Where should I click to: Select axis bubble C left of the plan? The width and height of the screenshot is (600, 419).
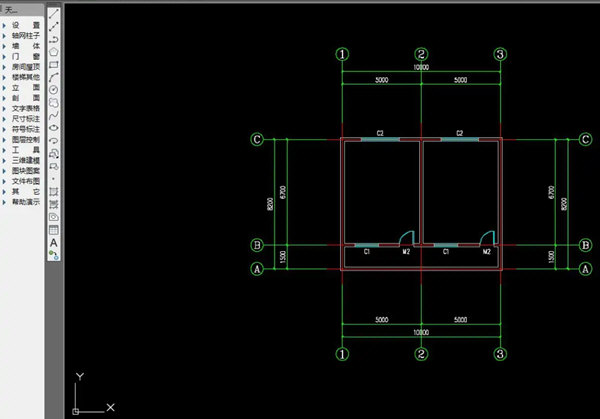click(x=257, y=139)
